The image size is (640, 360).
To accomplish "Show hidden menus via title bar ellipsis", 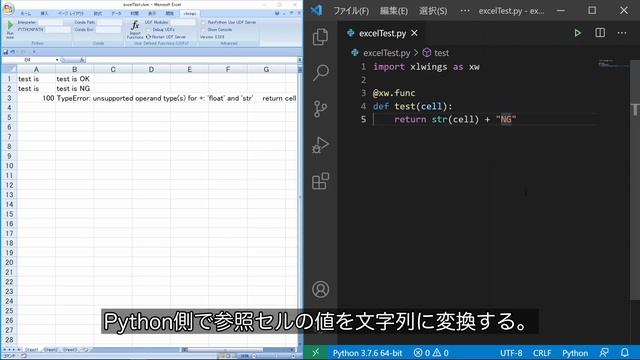I will 464,11.
